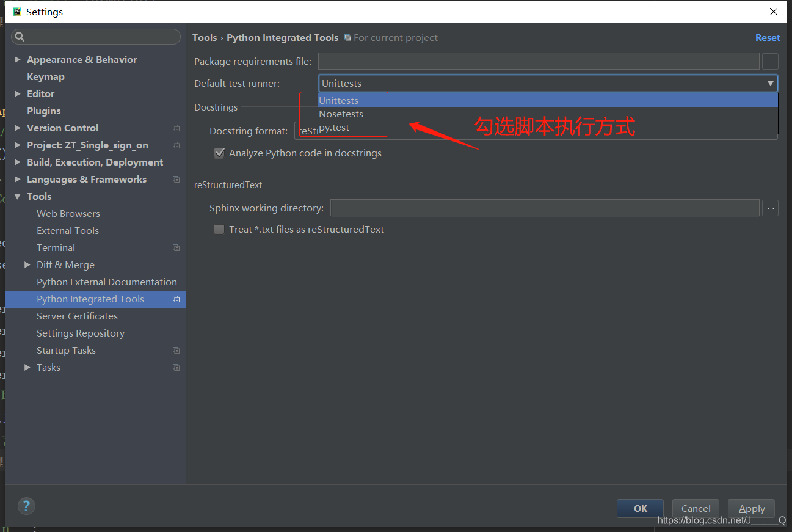Click the Apply button

pyautogui.click(x=752, y=508)
